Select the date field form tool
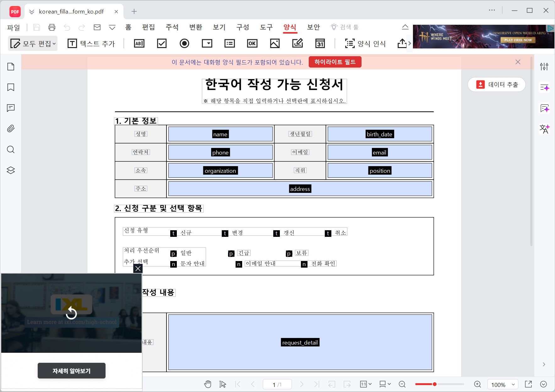555x392 pixels. point(320,43)
